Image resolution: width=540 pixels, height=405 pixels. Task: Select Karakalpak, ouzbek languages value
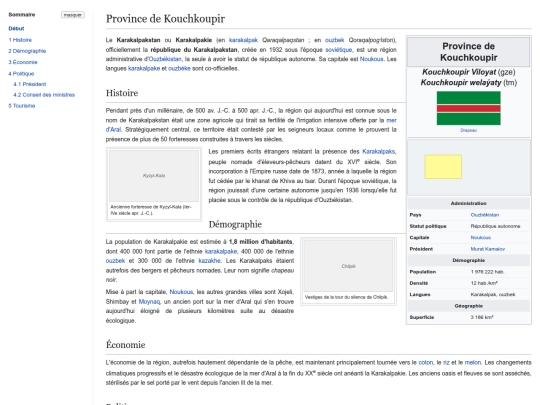(x=493, y=294)
